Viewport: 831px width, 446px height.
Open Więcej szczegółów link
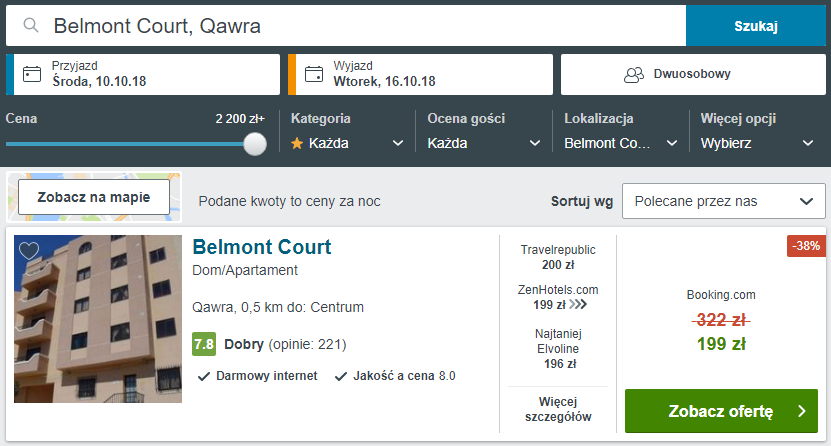[558, 409]
